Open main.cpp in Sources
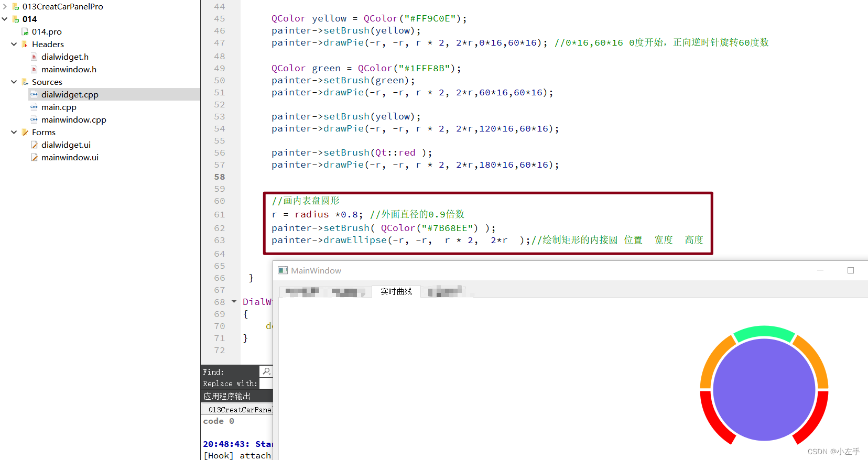This screenshot has width=868, height=460. click(x=59, y=107)
